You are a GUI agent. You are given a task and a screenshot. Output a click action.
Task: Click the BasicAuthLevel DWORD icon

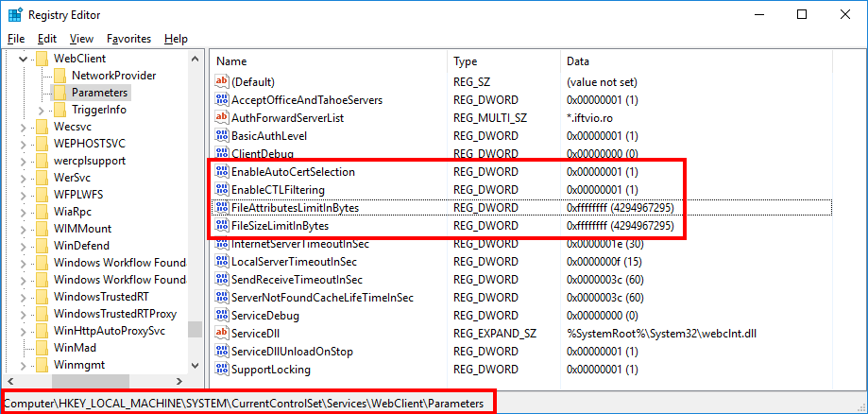[222, 135]
